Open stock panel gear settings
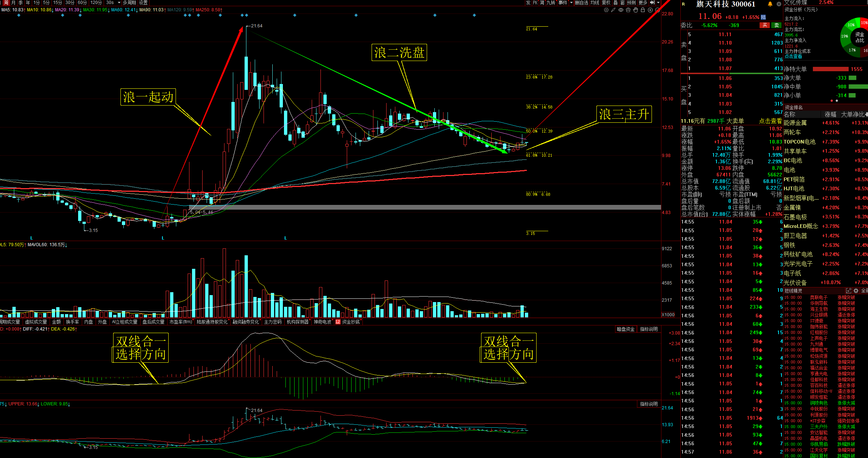 [x=779, y=4]
